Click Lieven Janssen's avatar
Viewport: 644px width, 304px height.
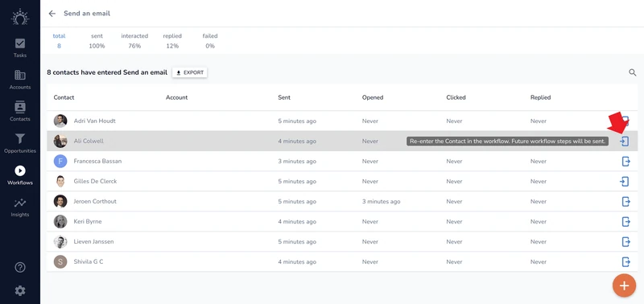(x=60, y=241)
